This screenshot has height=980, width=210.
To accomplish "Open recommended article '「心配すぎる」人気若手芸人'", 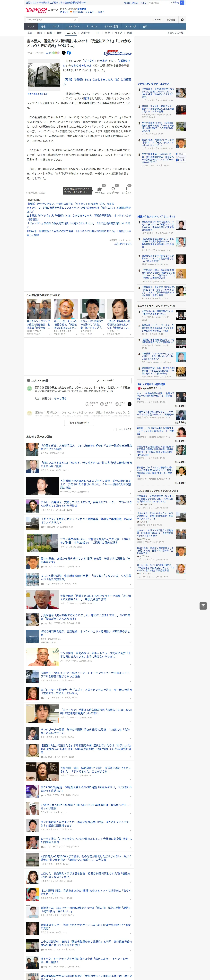I will (x=86, y=447).
